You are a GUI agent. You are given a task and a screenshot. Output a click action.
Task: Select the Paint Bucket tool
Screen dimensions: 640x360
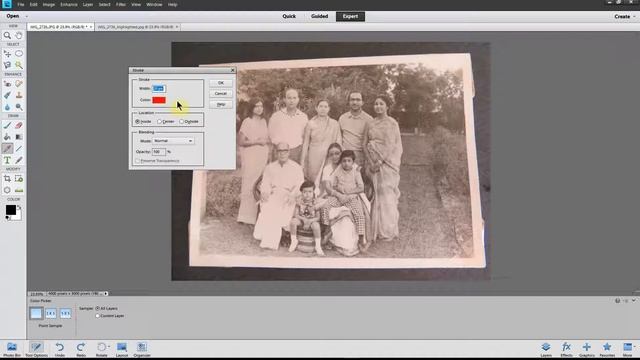(7, 137)
